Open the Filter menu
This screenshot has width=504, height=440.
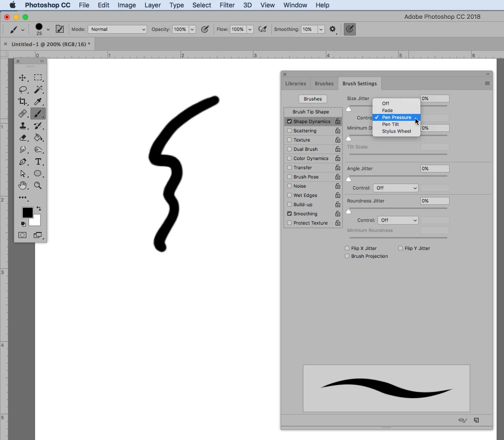coord(227,5)
